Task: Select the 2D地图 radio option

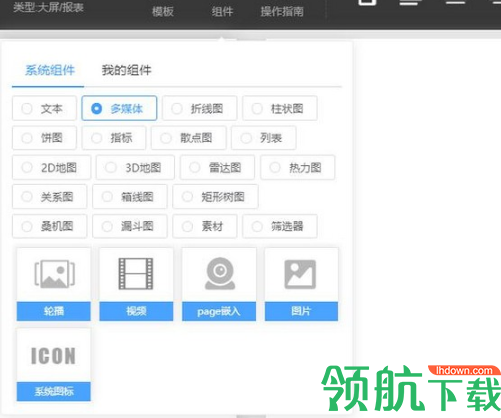Action: (51, 167)
